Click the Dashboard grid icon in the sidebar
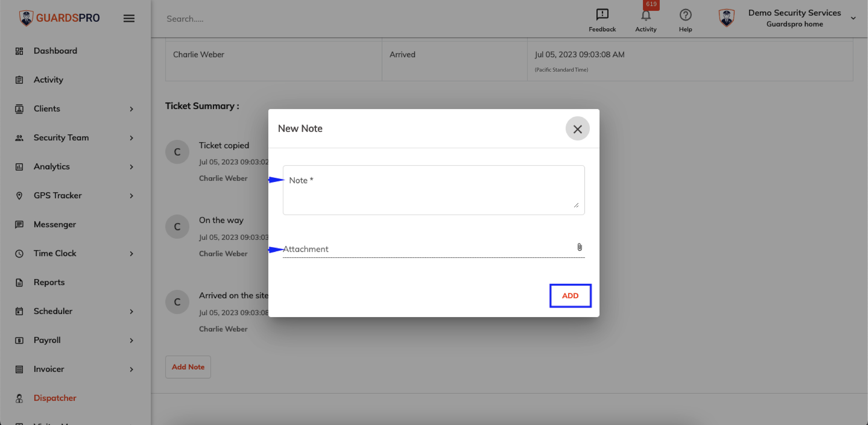Screen dimensions: 868x425 19,51
